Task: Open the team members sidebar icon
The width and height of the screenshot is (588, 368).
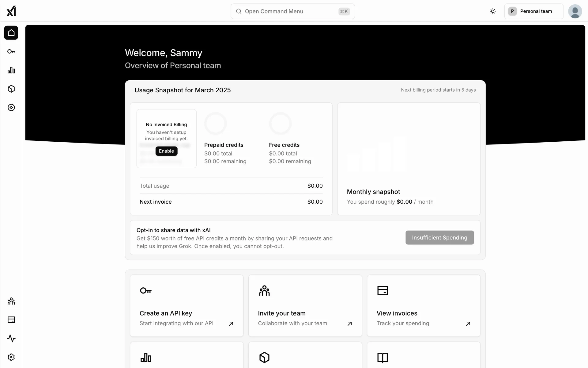Action: (x=11, y=301)
